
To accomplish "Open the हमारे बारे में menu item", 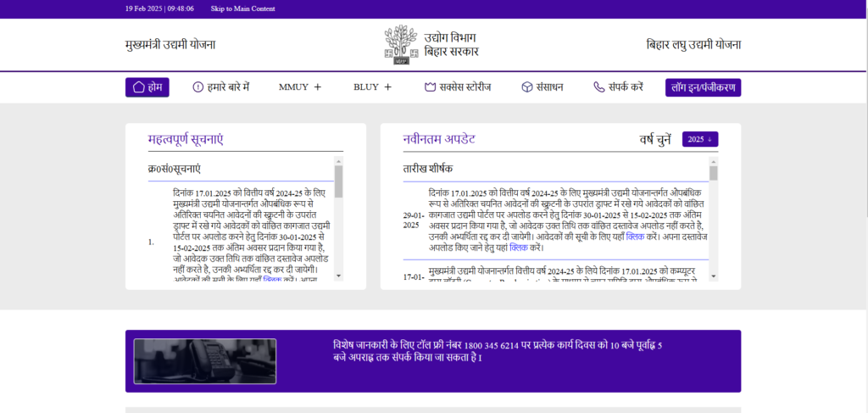I will [x=221, y=87].
